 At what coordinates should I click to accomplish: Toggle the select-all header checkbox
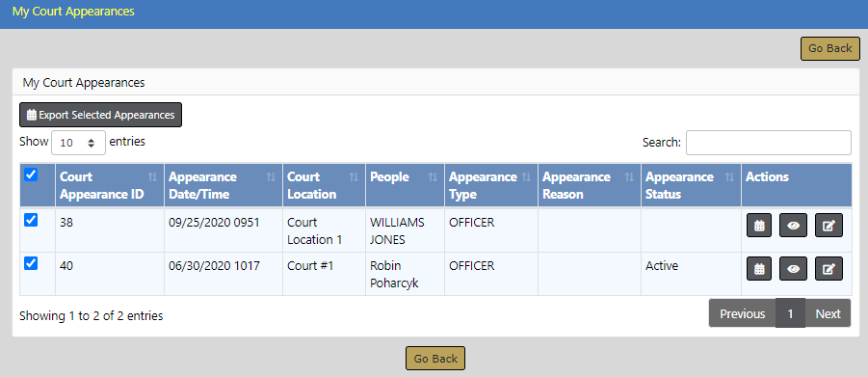pyautogui.click(x=32, y=175)
